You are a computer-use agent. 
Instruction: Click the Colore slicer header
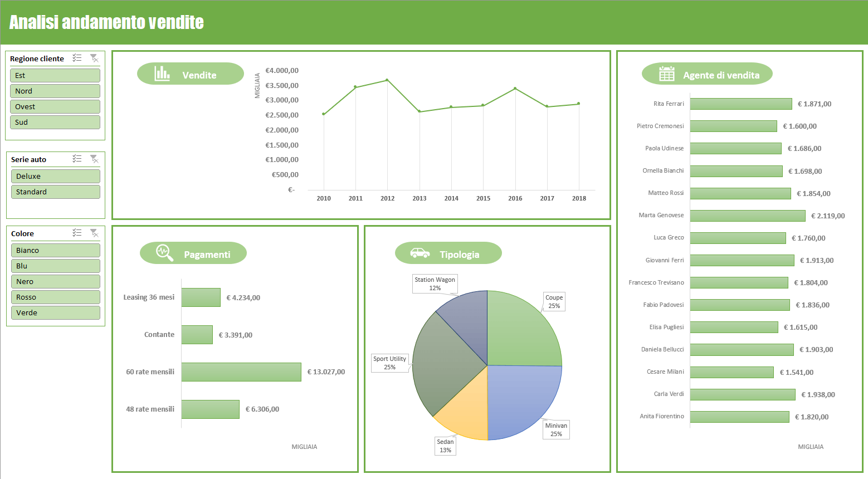(22, 233)
